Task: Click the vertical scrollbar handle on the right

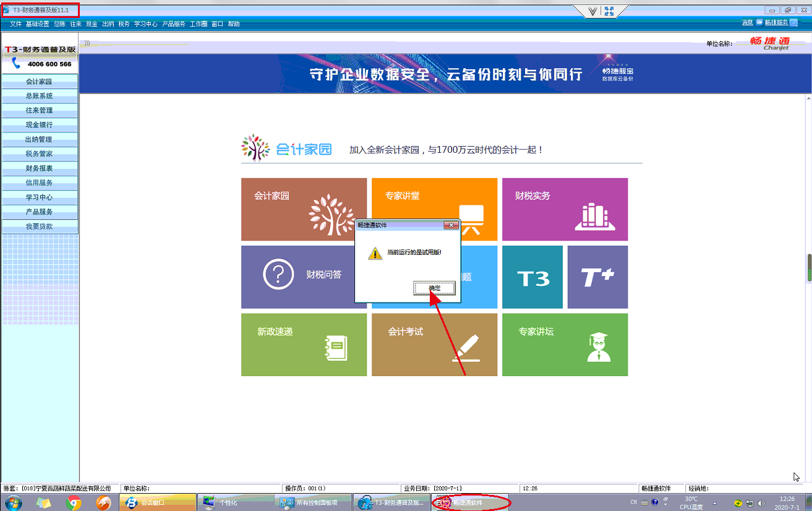Action: [809, 268]
